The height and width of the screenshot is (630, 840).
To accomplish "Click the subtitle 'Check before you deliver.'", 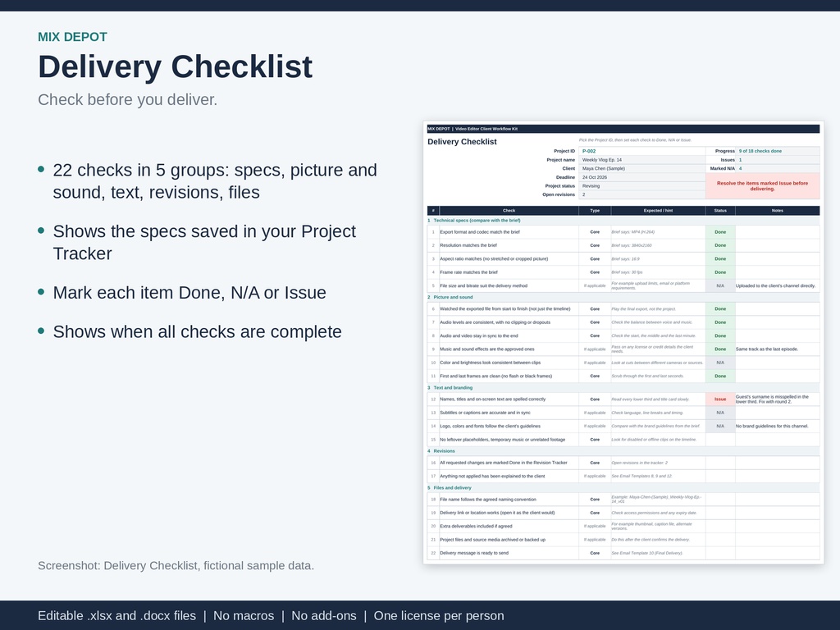I will pos(127,99).
